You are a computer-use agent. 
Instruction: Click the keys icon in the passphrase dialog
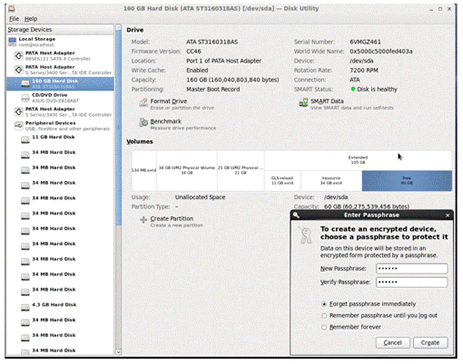305,235
